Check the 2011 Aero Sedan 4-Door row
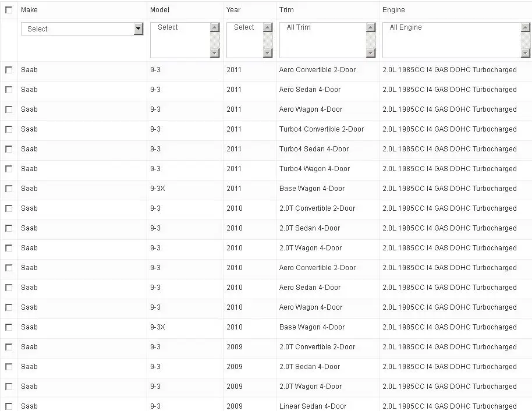The width and height of the screenshot is (532, 411). click(x=9, y=90)
